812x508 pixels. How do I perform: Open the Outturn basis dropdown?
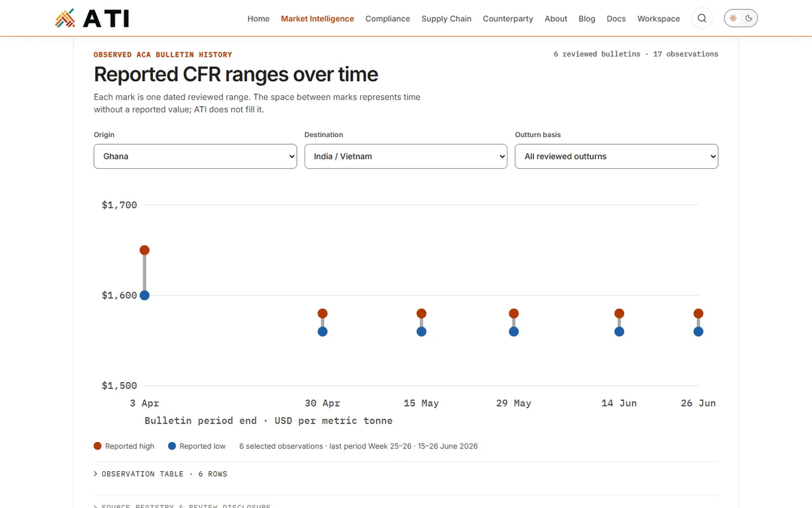coord(617,156)
